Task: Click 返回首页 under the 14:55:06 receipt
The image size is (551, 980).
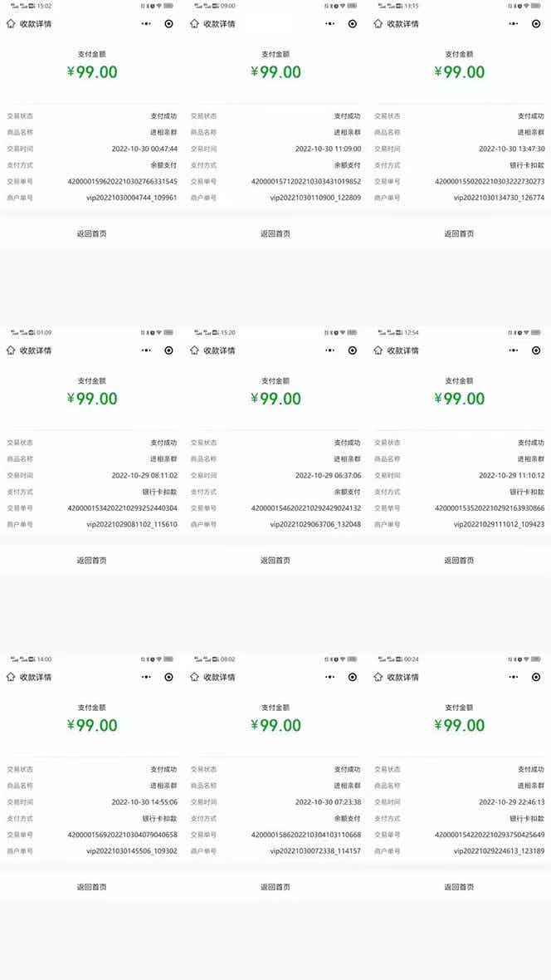Action: click(x=91, y=887)
